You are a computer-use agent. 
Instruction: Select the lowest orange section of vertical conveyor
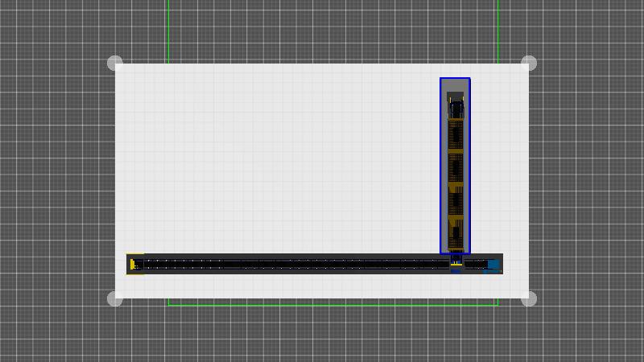[456, 233]
